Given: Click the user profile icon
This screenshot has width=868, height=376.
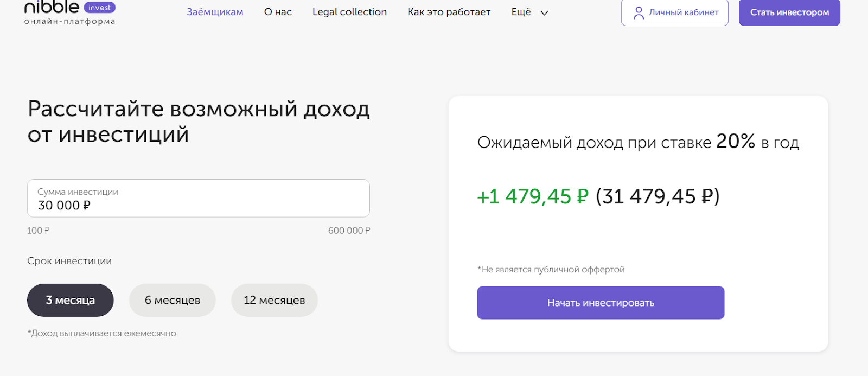Looking at the screenshot, I should [639, 12].
